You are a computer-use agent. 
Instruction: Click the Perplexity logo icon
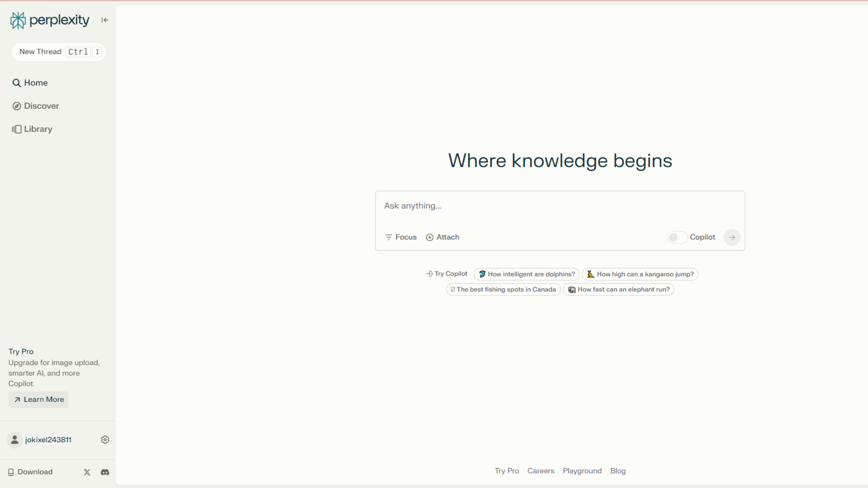point(18,20)
